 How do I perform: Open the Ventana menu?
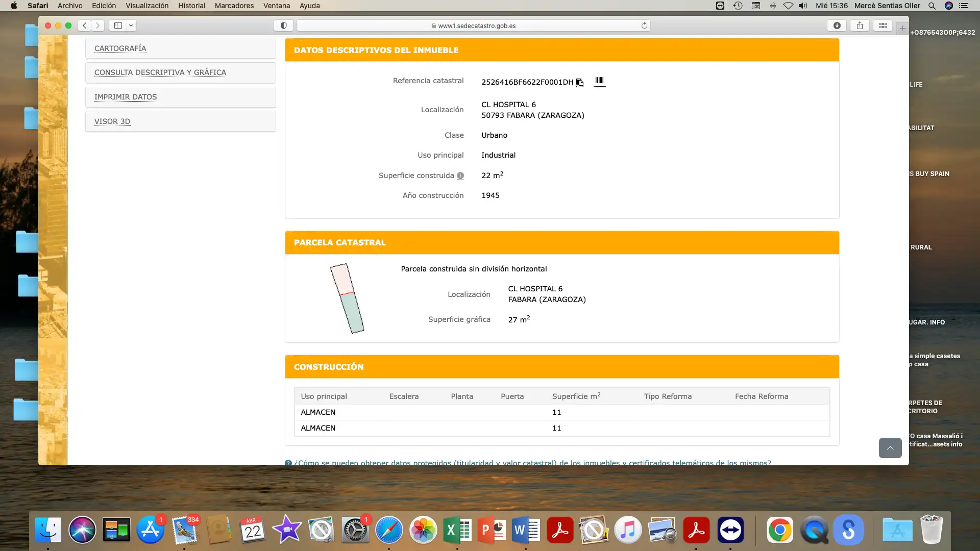tap(277, 6)
